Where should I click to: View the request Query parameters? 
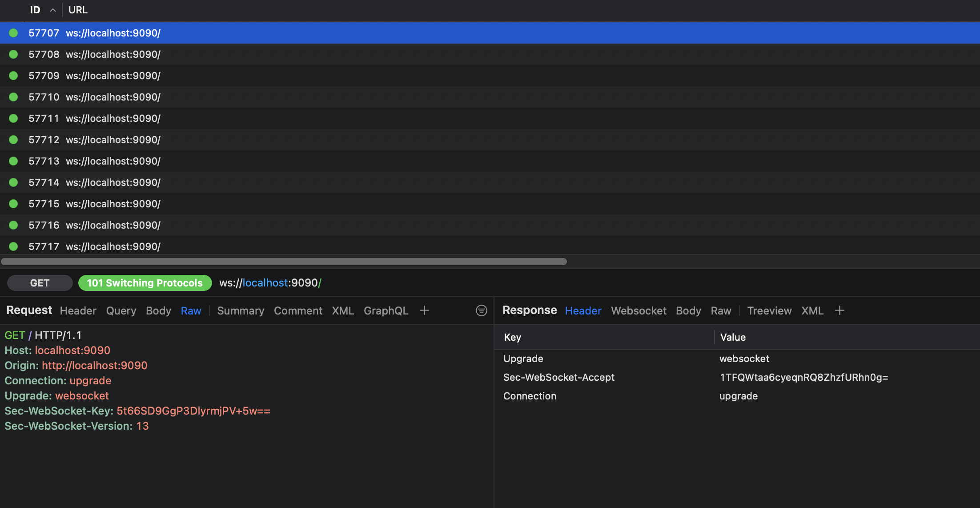[x=120, y=310]
